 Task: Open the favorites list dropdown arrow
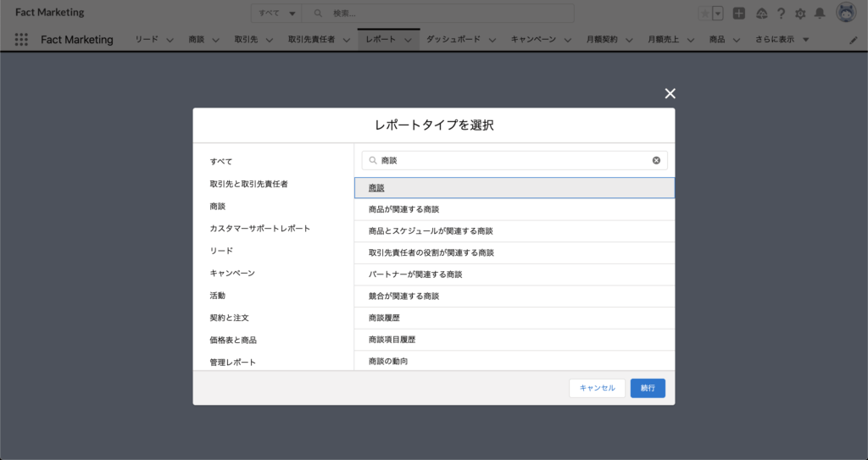pos(718,14)
